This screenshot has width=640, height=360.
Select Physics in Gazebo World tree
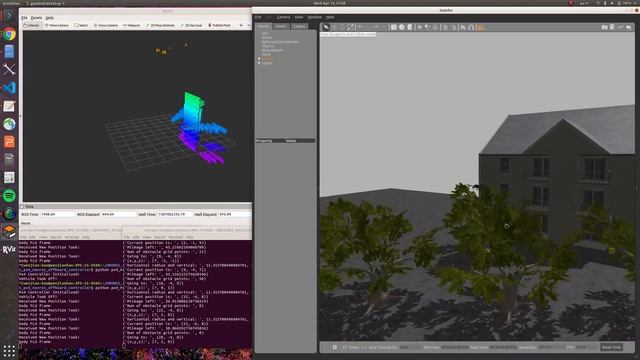268,46
